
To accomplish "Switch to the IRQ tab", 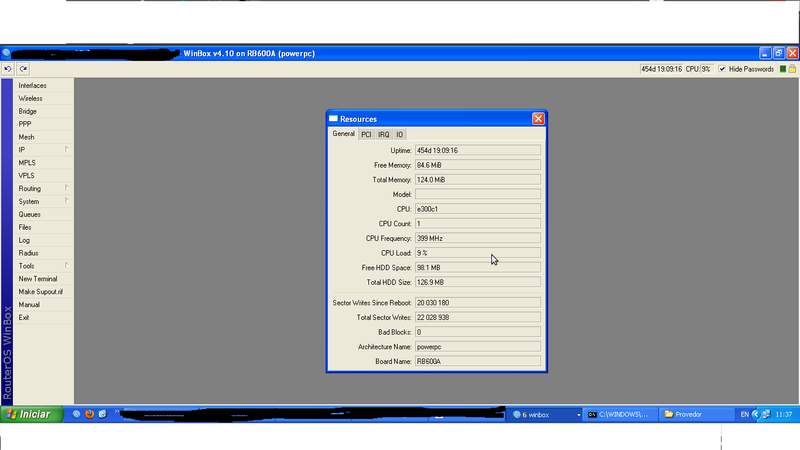I will tap(384, 135).
